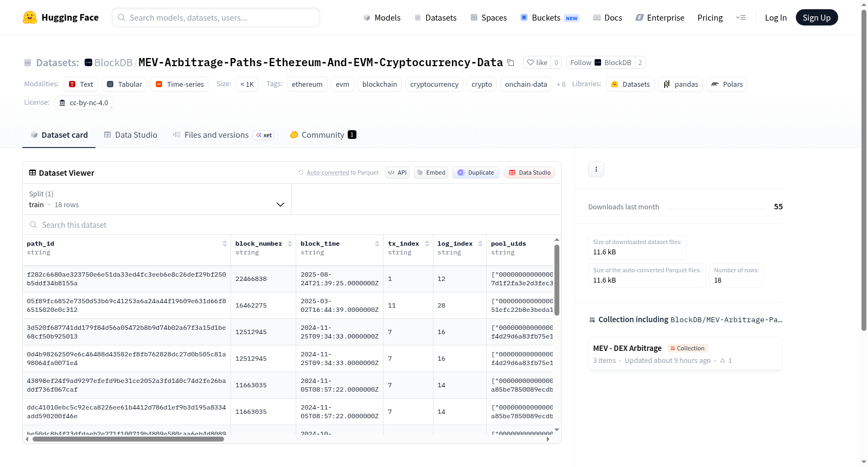Sort by tx_index column
Viewport: 868px width, 467px height.
click(427, 244)
